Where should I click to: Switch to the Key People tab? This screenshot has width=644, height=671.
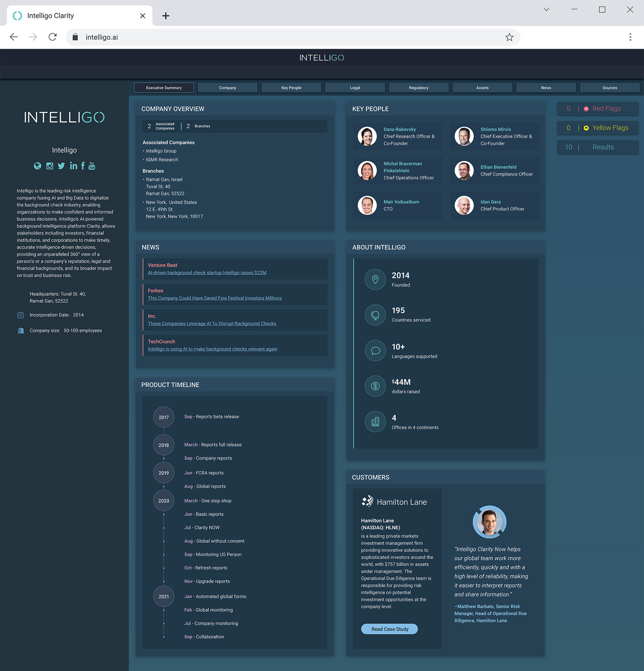tap(291, 88)
